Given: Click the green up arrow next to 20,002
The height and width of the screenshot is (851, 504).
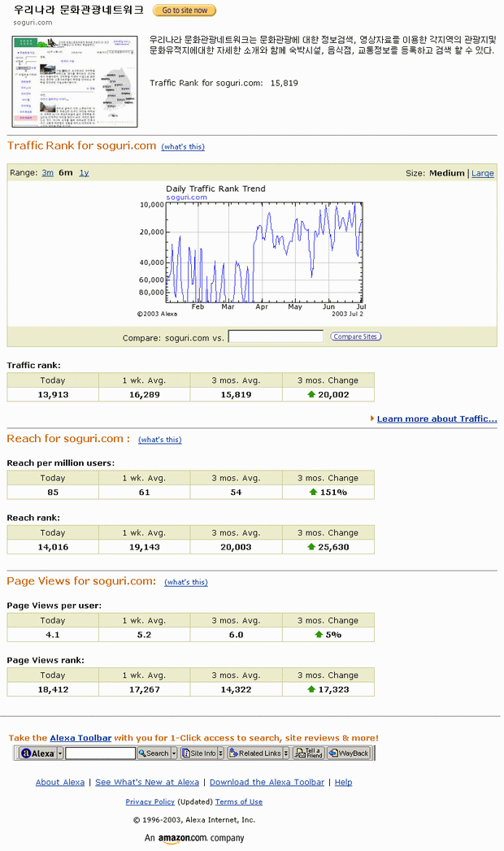Looking at the screenshot, I should (311, 394).
